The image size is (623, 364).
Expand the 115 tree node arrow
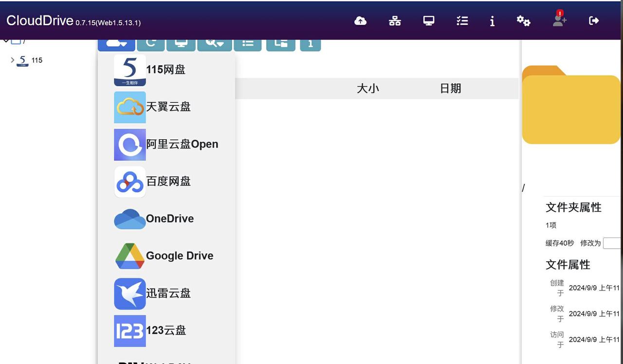(x=13, y=60)
